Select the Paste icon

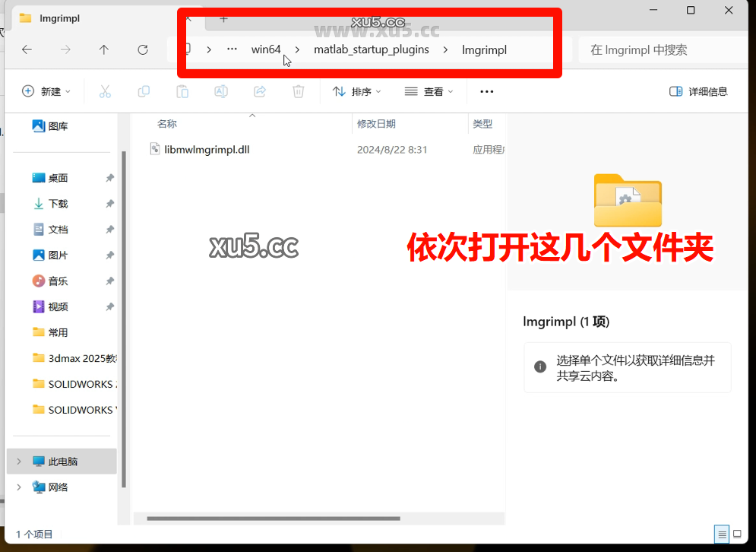[x=182, y=91]
